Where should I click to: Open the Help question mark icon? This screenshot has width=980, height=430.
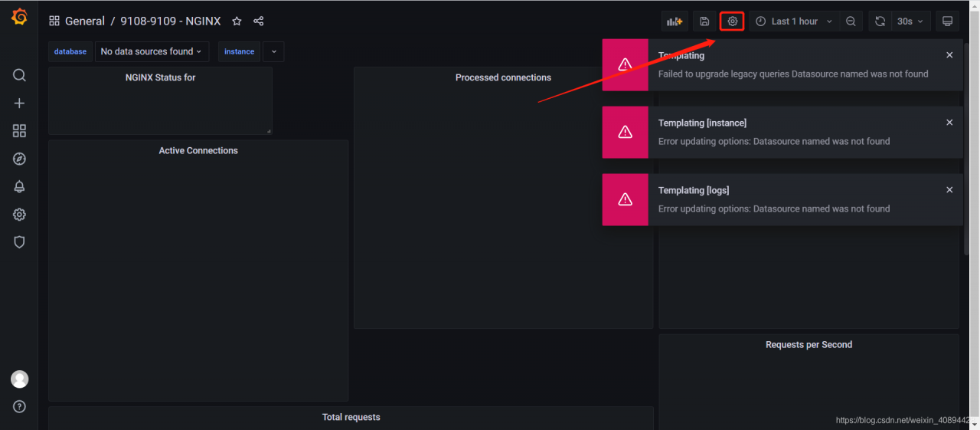coord(19,406)
